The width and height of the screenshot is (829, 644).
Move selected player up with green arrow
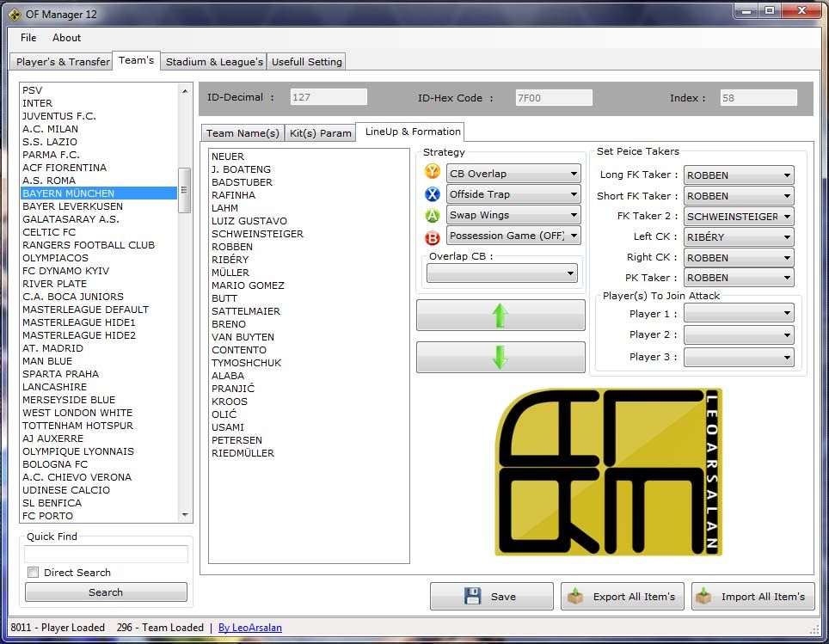click(500, 316)
